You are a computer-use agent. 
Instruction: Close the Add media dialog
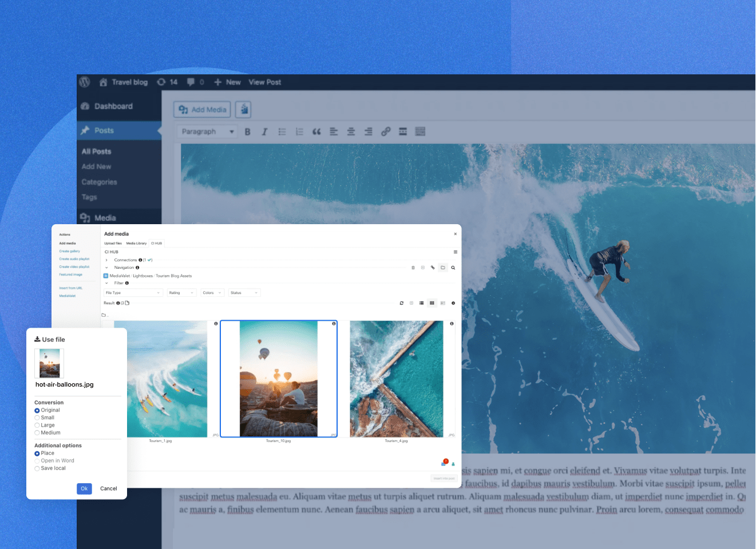[456, 234]
